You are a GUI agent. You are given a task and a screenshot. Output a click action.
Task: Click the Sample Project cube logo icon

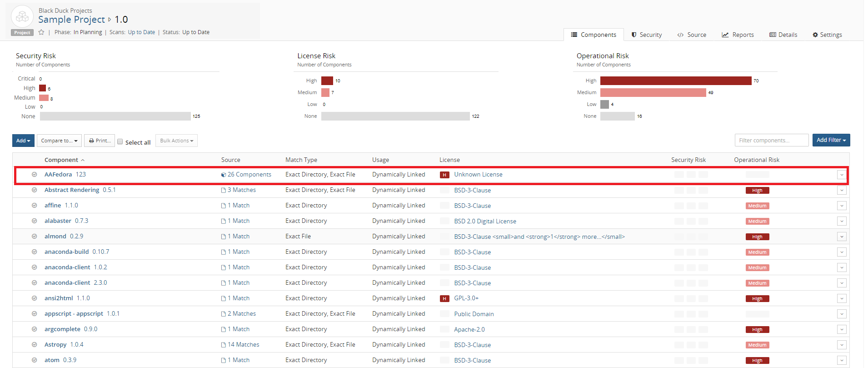22,17
